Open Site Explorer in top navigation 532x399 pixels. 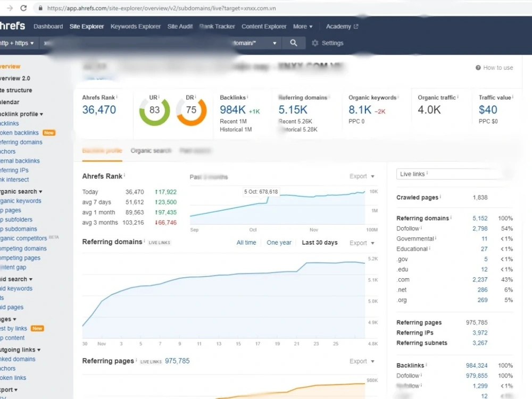click(87, 27)
